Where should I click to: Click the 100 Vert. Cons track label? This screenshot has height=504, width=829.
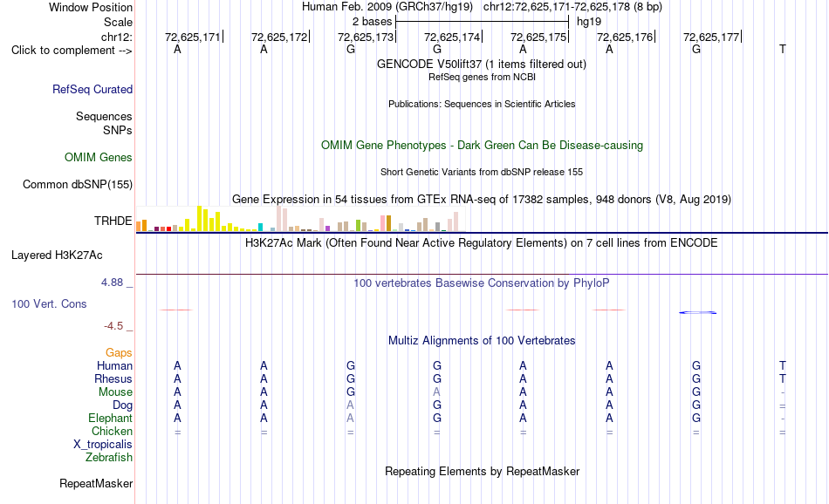(x=49, y=303)
